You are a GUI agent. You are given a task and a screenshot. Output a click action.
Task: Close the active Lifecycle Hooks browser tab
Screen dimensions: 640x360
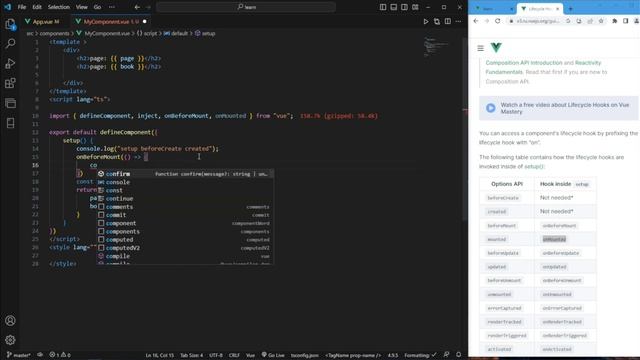click(x=558, y=9)
